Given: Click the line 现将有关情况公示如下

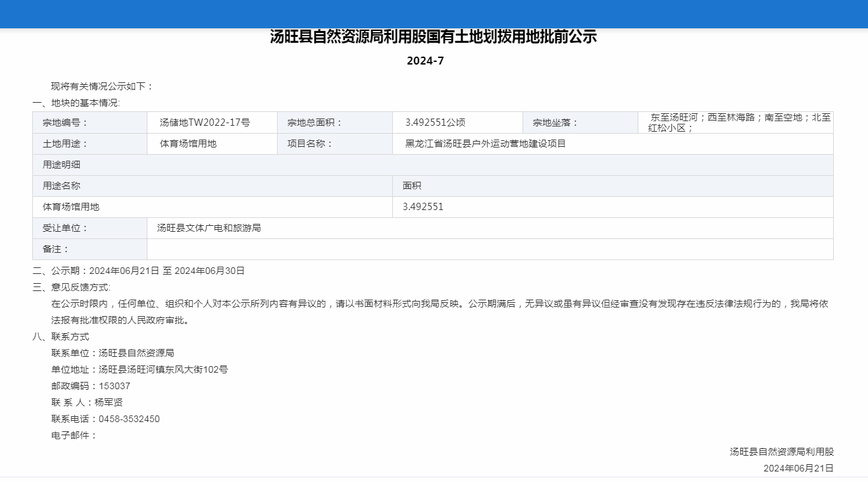Looking at the screenshot, I should point(102,86).
